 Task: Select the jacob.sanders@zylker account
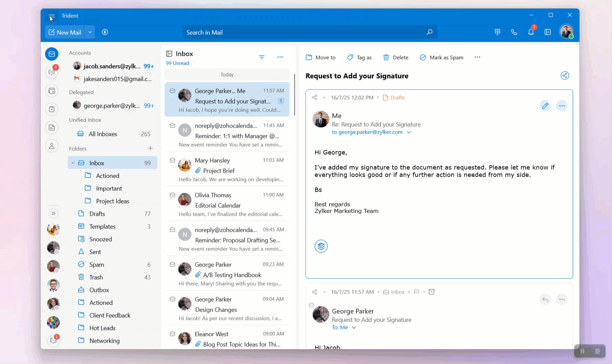pos(113,66)
